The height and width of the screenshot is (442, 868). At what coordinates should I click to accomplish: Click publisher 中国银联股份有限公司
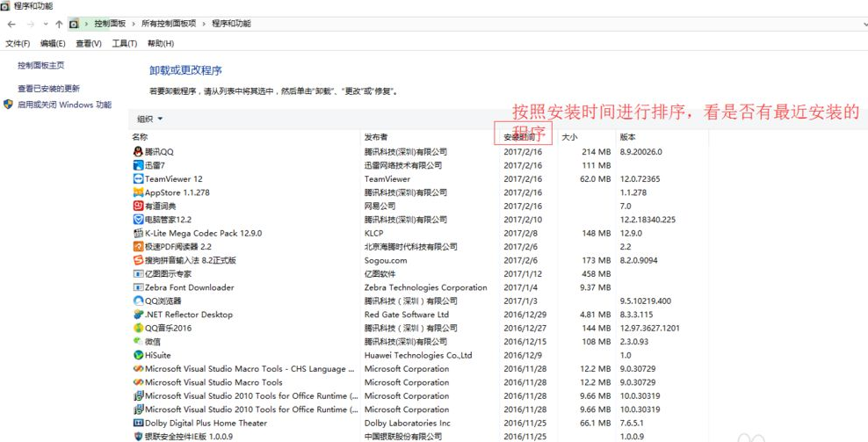[403, 437]
